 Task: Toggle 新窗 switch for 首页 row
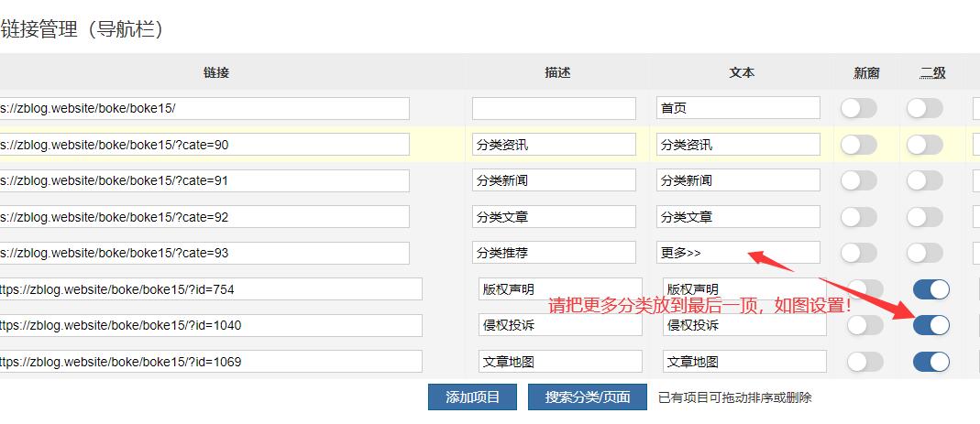click(x=859, y=109)
